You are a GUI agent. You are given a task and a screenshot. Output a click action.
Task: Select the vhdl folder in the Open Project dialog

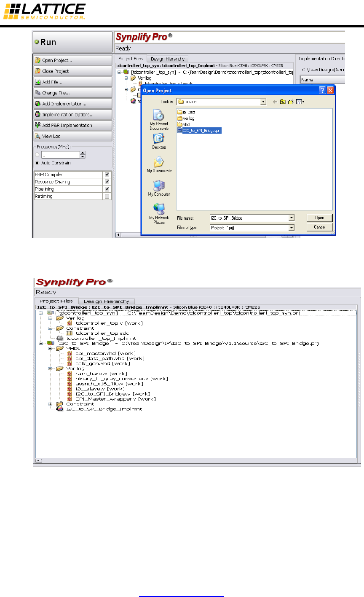click(184, 124)
